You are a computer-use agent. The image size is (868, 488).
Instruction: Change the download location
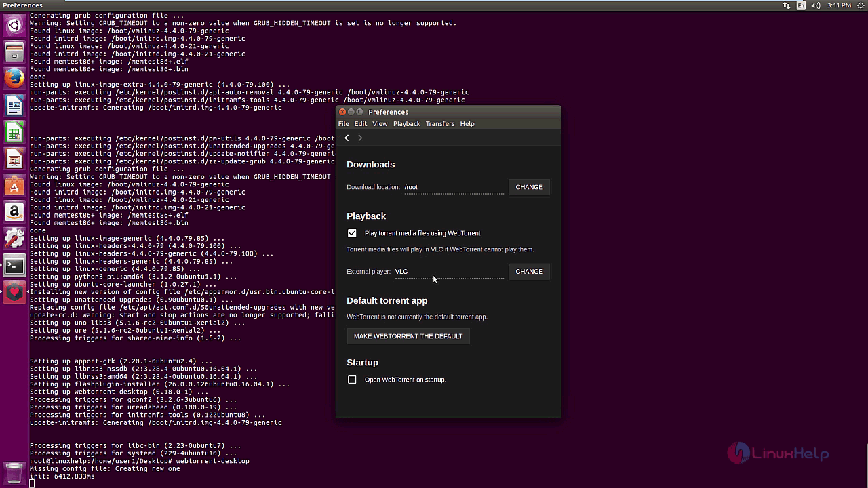[529, 187]
